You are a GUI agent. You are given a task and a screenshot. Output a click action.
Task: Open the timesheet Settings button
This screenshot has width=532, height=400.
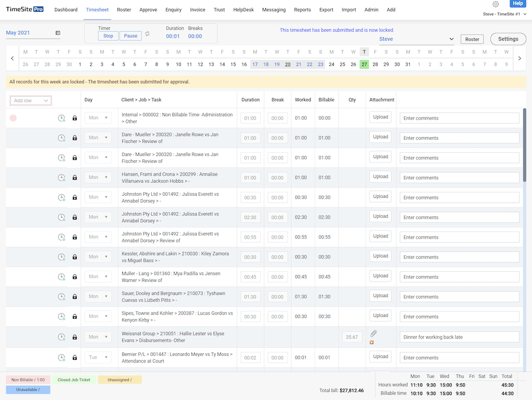(x=508, y=39)
